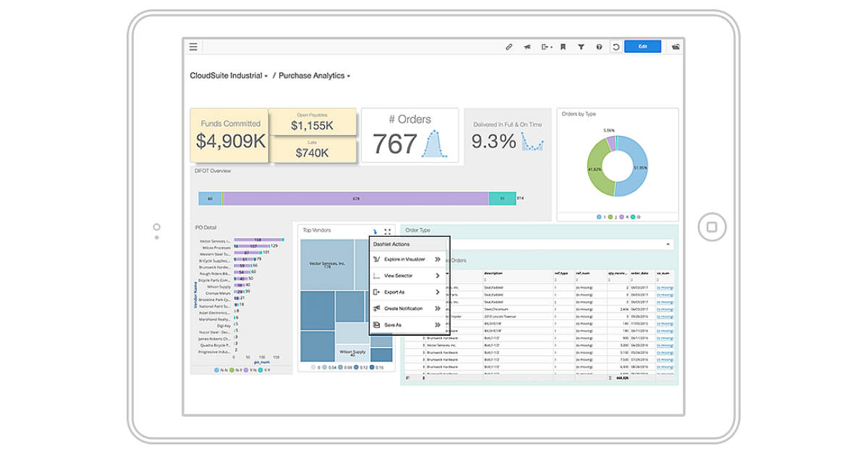Select the presentation megaphone icon

point(527,46)
